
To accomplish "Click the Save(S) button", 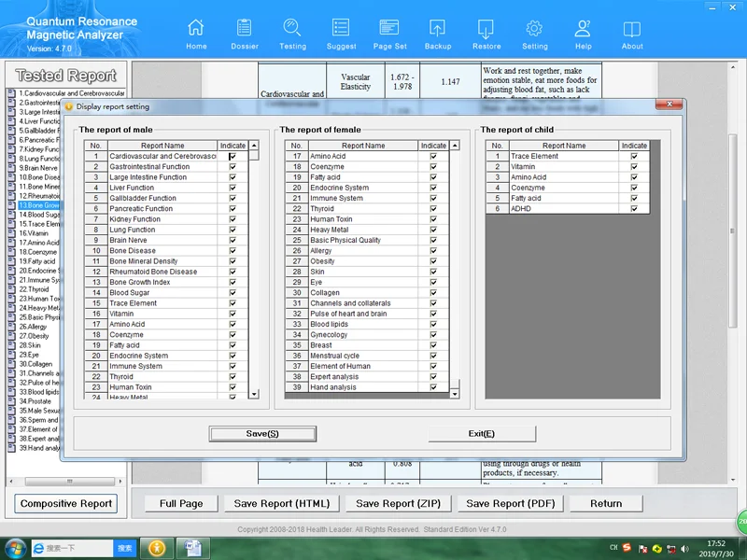I will click(262, 434).
